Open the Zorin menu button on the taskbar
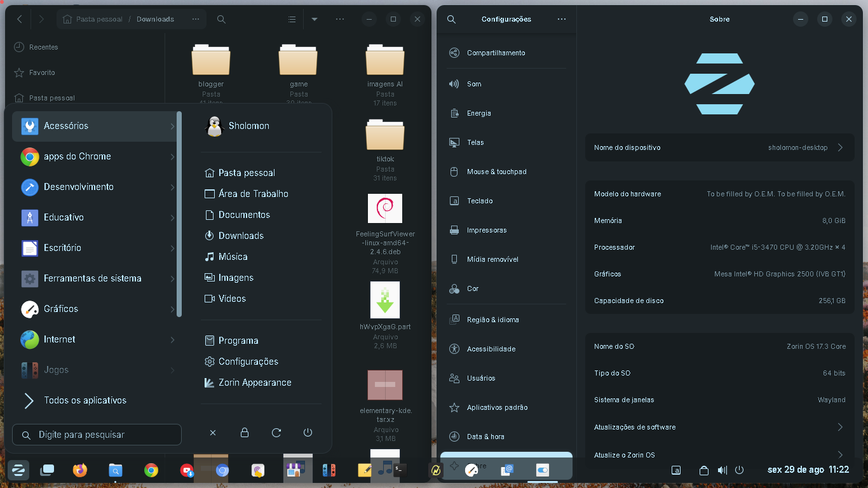The image size is (868, 488). (x=19, y=470)
